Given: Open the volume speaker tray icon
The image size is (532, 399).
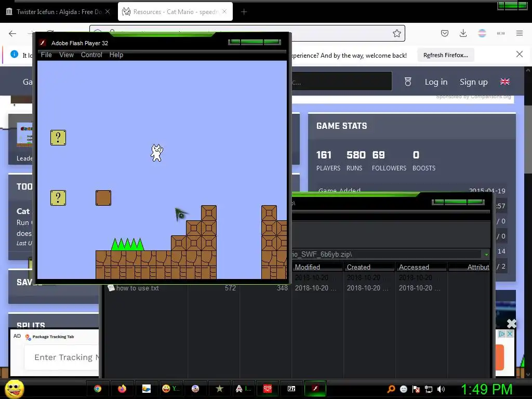Looking at the screenshot, I should (441, 389).
